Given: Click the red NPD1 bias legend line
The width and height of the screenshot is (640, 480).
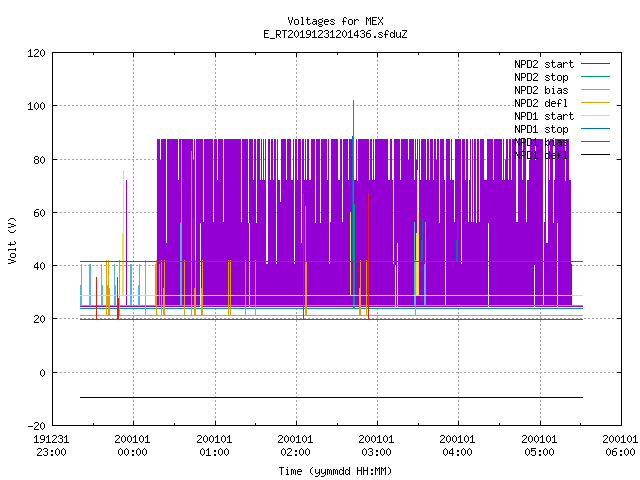Looking at the screenshot, I should pyautogui.click(x=595, y=142).
